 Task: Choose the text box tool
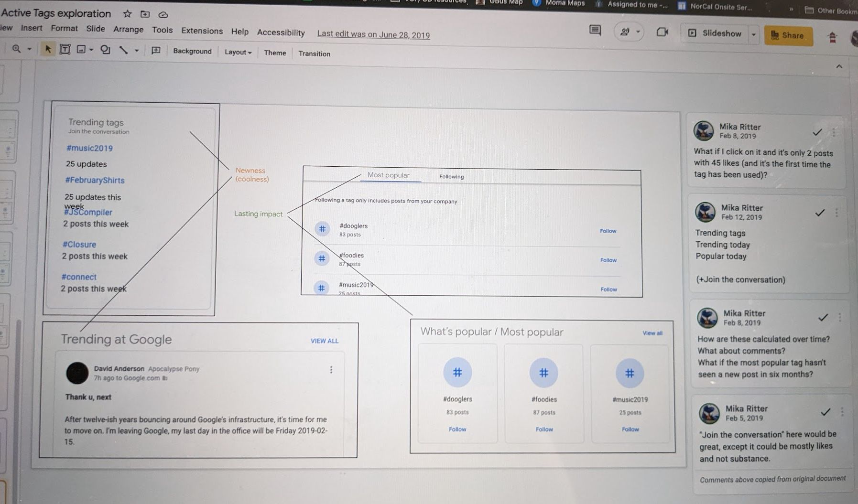coord(65,49)
